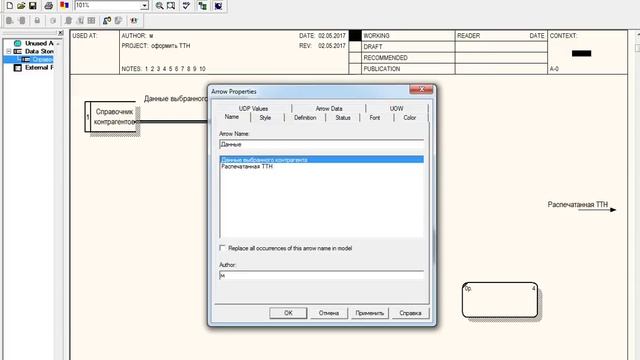Click the zoom-in magnifier icon
This screenshot has height=360, width=640.
(160, 6)
